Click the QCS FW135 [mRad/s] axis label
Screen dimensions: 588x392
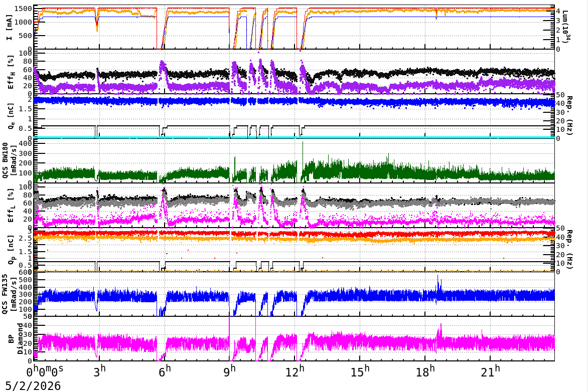[x=10, y=294]
